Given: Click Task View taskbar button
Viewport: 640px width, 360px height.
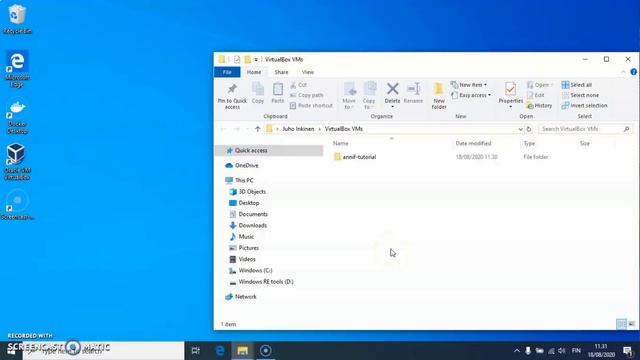Looking at the screenshot, I should point(196,351).
